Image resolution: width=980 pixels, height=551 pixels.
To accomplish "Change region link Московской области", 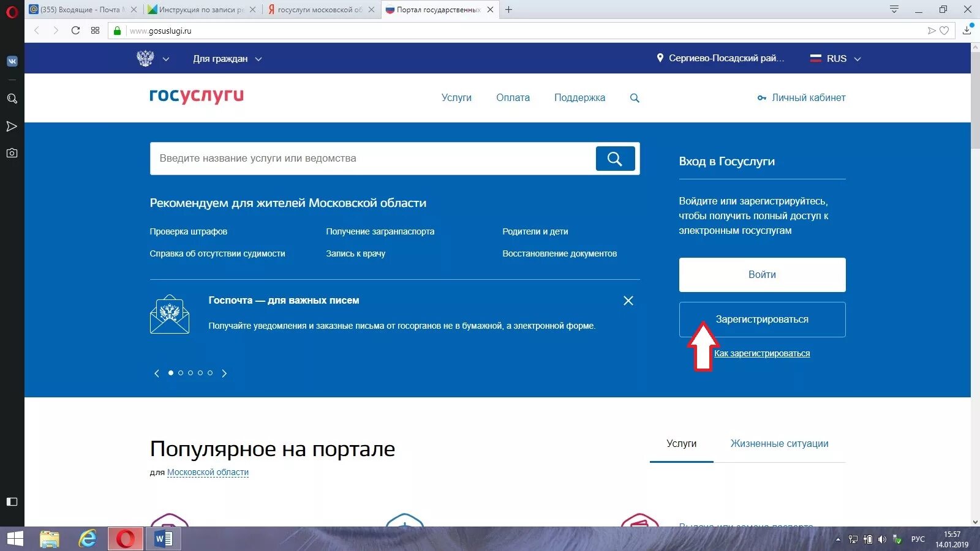I will (x=208, y=473).
